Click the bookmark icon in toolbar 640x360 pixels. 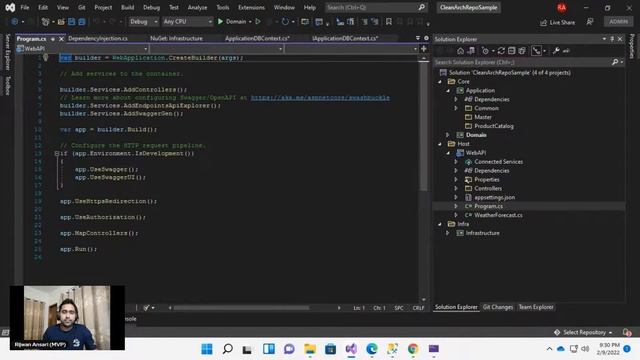[x=389, y=22]
